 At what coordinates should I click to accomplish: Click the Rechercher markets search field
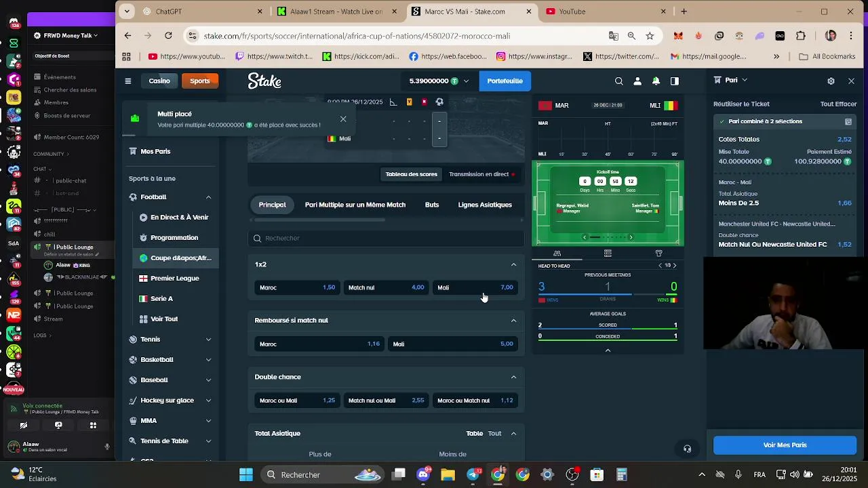(386, 238)
